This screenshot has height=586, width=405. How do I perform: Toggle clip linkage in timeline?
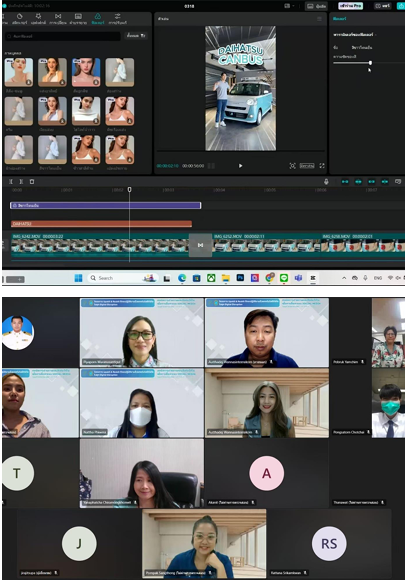pos(371,182)
